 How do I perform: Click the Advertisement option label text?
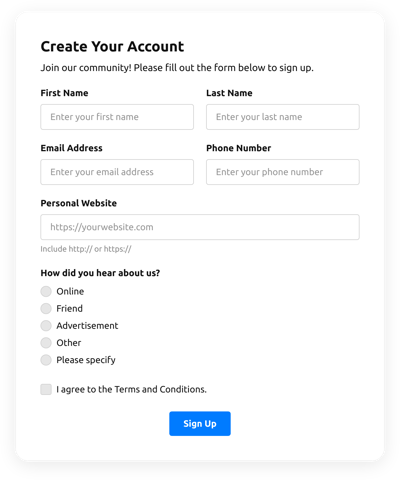87,326
